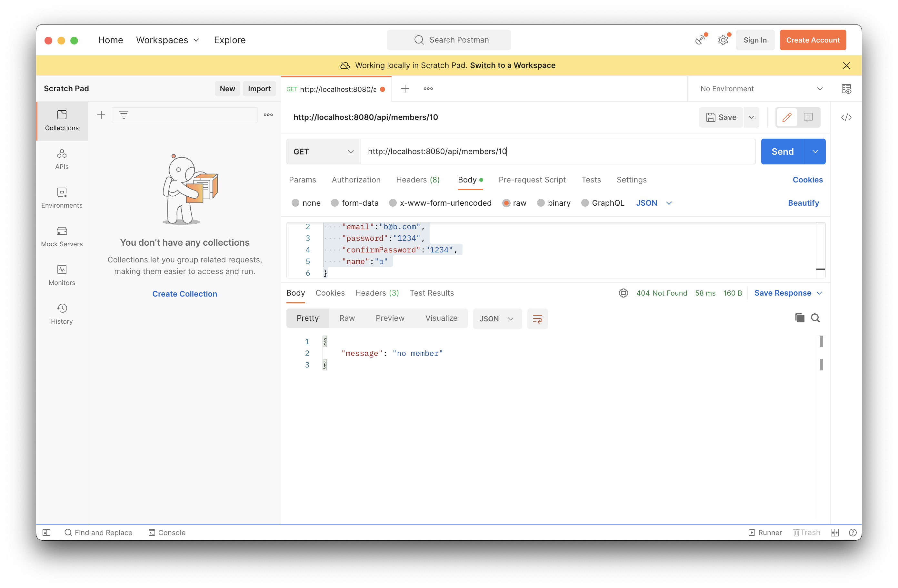Open the environment quick look icon
898x588 pixels.
[846, 89]
